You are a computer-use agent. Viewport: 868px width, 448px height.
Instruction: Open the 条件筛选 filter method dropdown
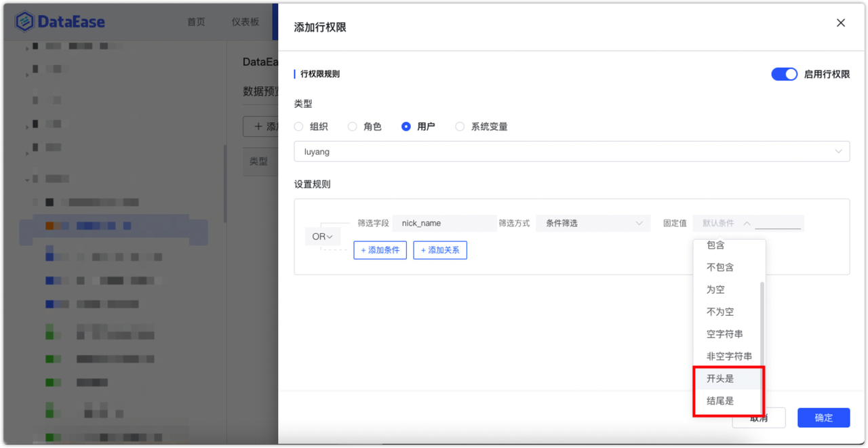[593, 223]
